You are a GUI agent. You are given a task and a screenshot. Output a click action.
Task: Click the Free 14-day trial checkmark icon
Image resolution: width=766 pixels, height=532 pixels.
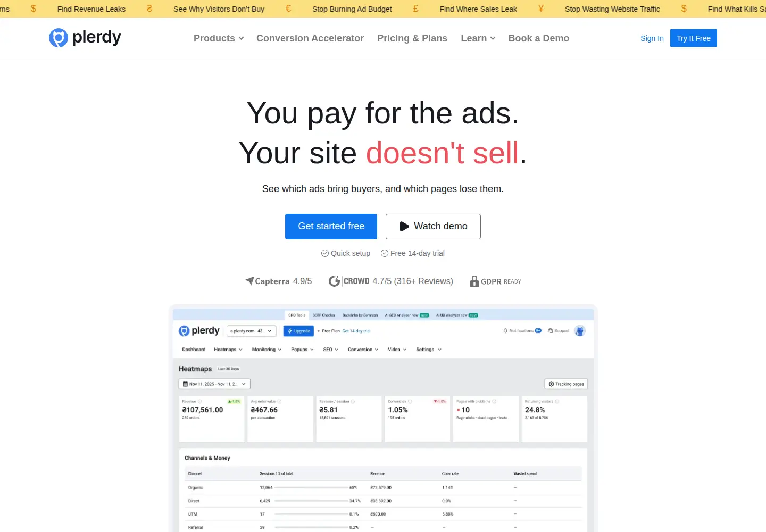[385, 253]
